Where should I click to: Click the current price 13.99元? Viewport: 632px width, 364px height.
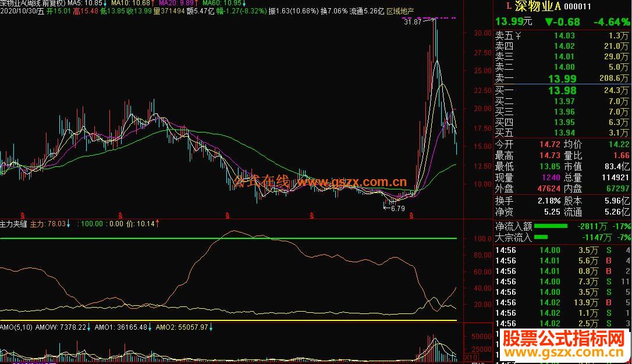click(x=514, y=22)
